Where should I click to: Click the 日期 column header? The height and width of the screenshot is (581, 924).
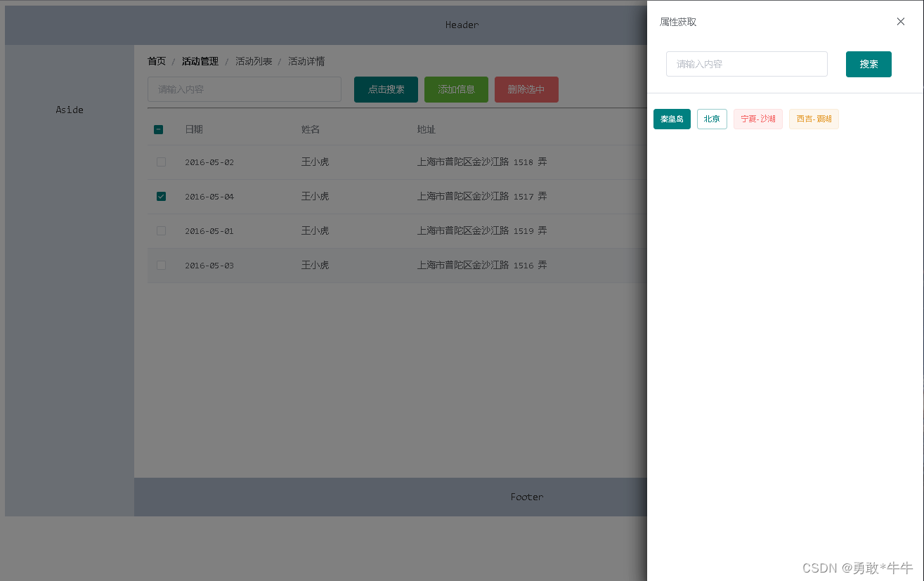(194, 129)
